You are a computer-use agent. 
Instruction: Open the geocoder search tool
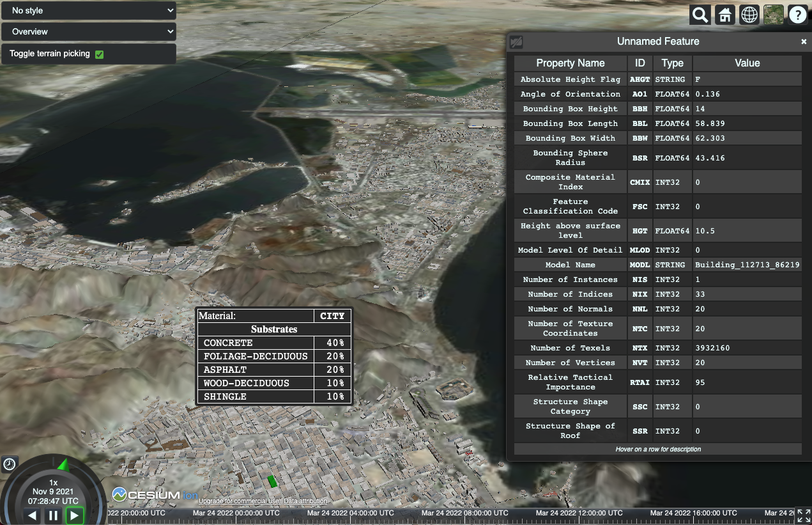pyautogui.click(x=700, y=14)
